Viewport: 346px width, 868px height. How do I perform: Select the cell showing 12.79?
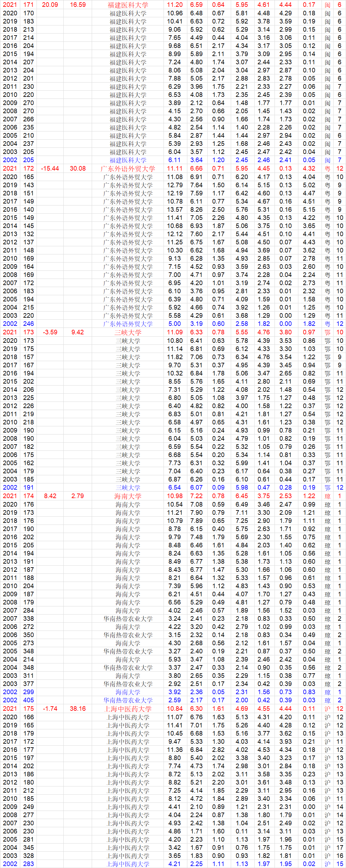tap(175, 185)
